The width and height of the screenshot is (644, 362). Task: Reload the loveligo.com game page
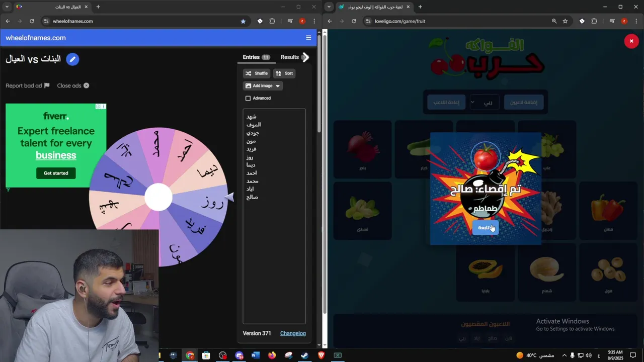[x=354, y=21]
